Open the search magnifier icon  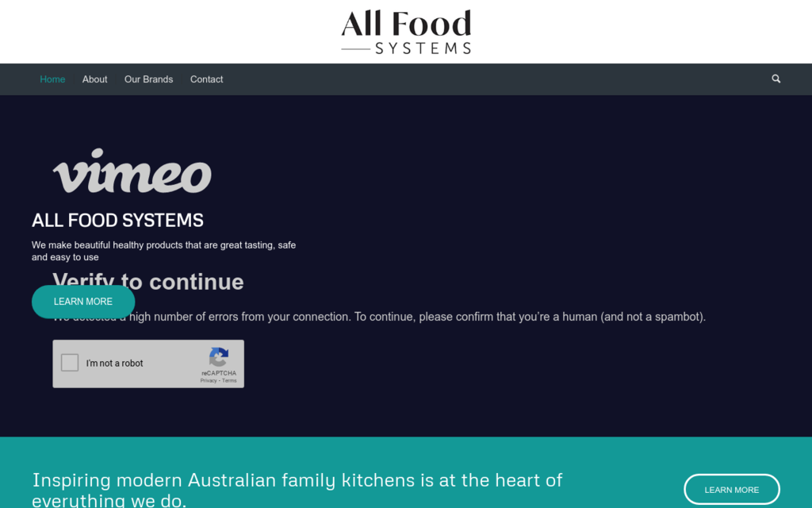776,79
